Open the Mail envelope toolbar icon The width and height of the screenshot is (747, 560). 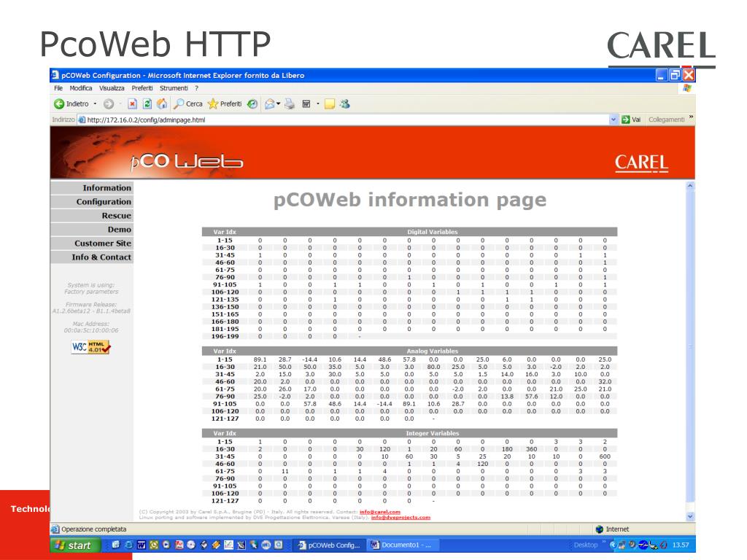270,104
